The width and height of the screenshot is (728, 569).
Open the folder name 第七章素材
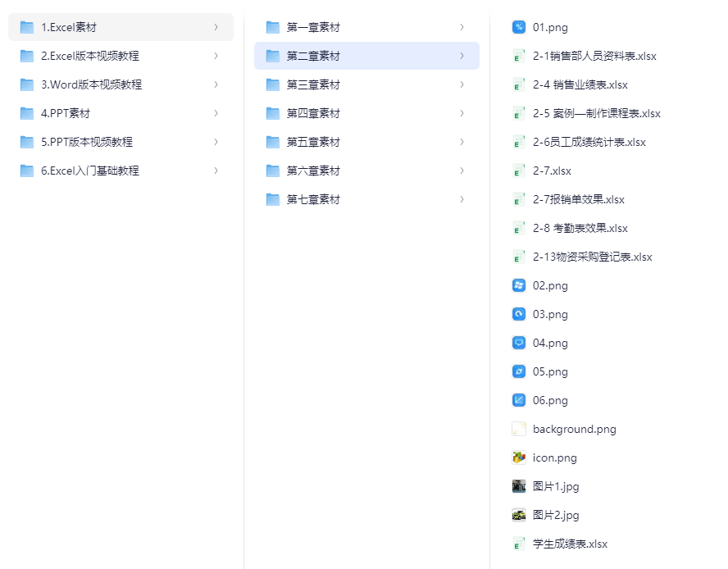[x=313, y=200]
